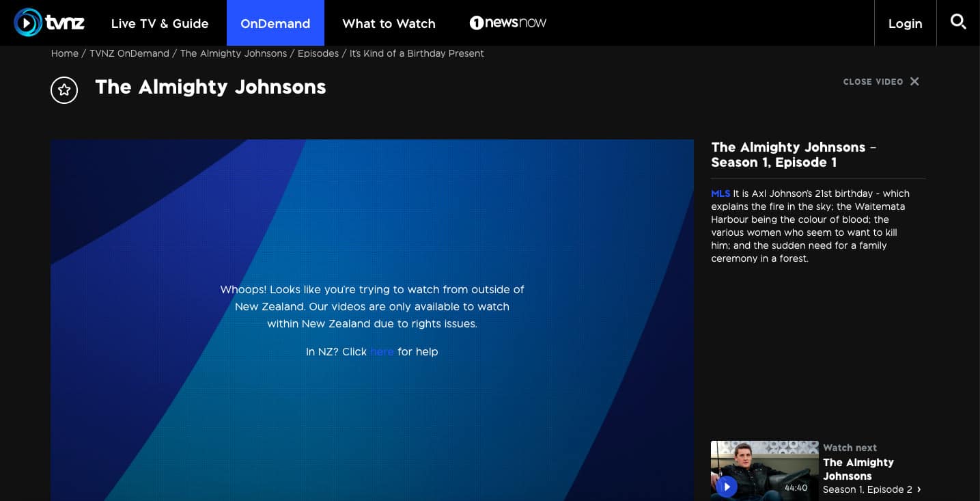Add The Almighty Johnsons to favourites star
The height and width of the screenshot is (501, 980).
(64, 90)
